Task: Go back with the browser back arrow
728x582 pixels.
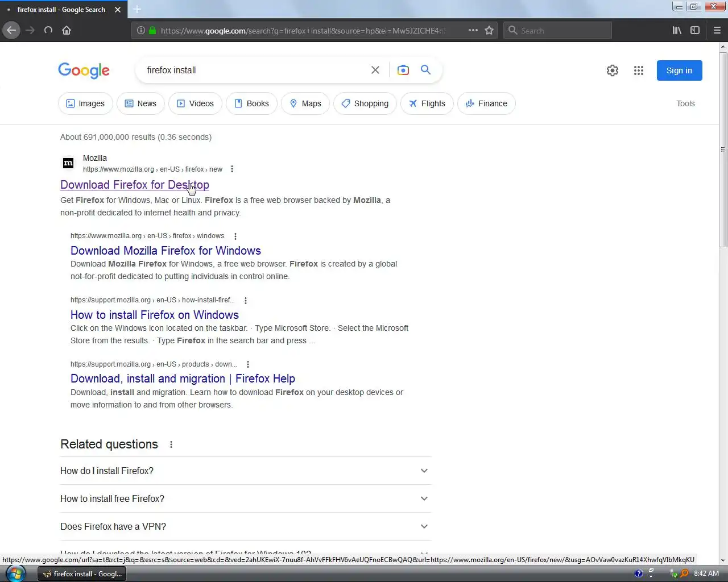Action: (11, 30)
